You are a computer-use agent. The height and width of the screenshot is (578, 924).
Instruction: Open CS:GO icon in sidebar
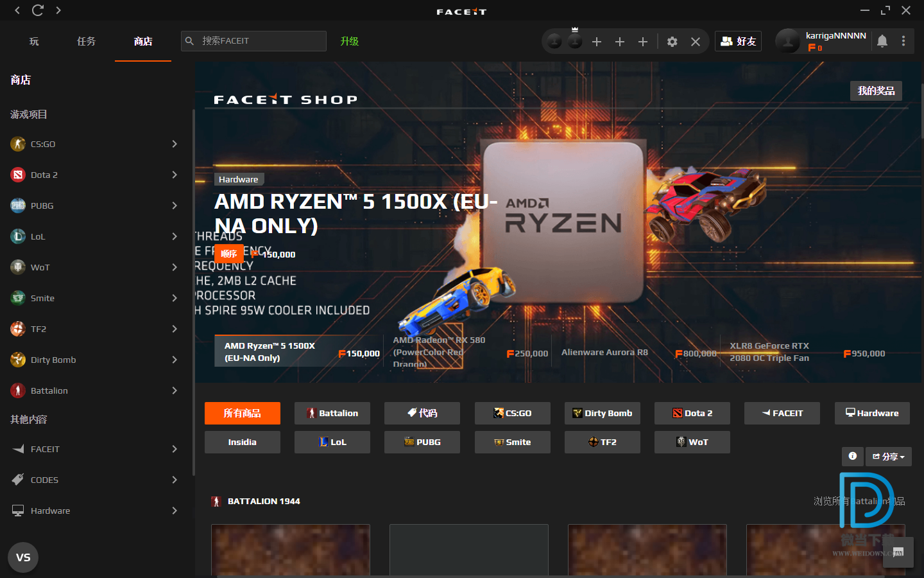click(x=18, y=144)
